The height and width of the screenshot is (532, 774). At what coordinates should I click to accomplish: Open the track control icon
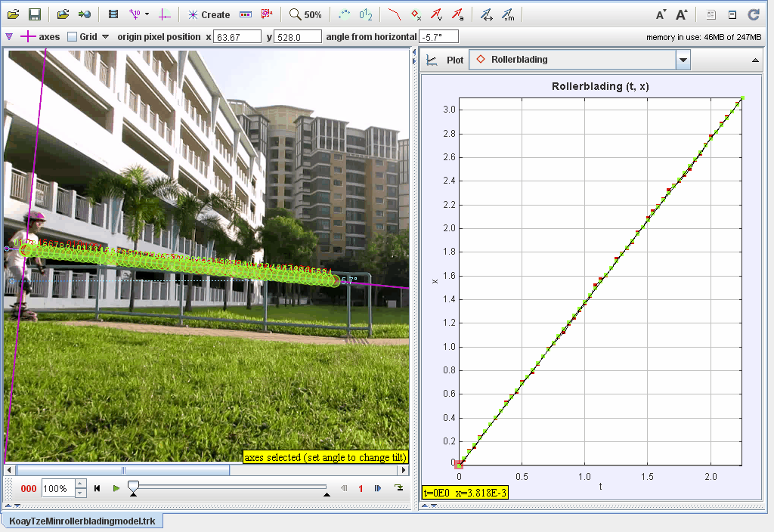[x=246, y=15]
